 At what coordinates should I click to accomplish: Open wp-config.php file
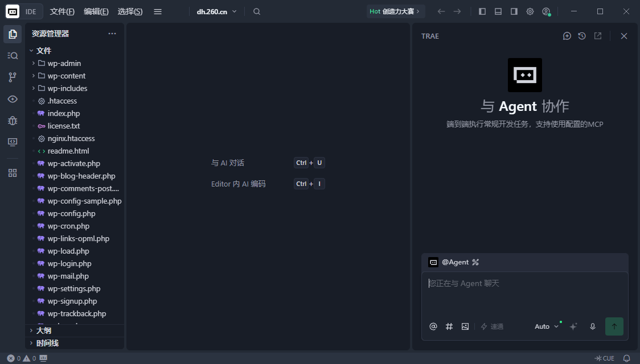[x=75, y=214]
